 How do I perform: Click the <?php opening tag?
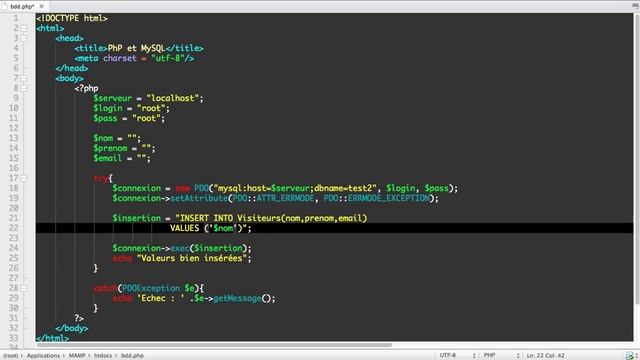[x=86, y=88]
